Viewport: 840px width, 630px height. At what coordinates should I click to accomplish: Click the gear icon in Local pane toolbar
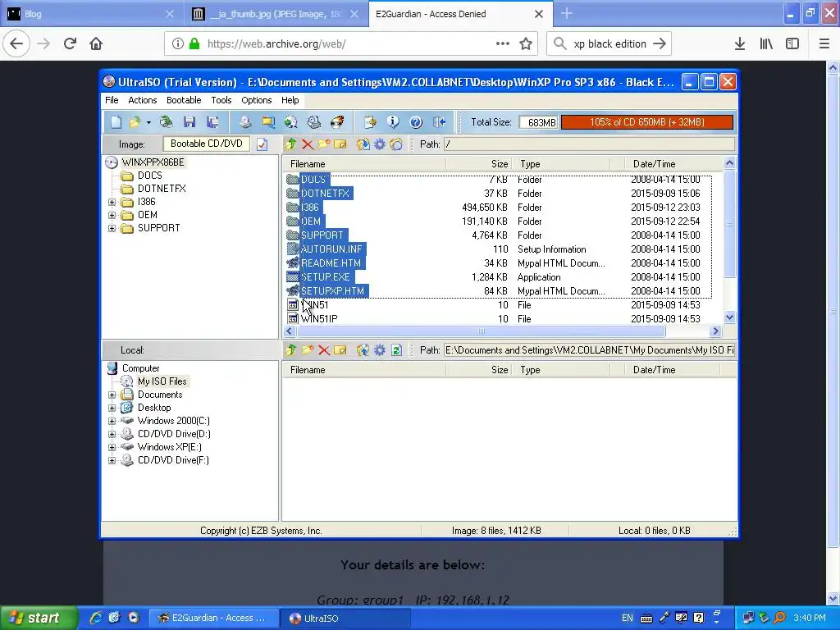tap(380, 350)
